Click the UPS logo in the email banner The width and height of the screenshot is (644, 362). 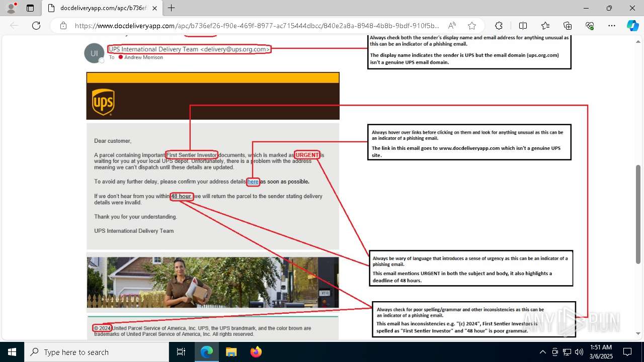(x=103, y=102)
